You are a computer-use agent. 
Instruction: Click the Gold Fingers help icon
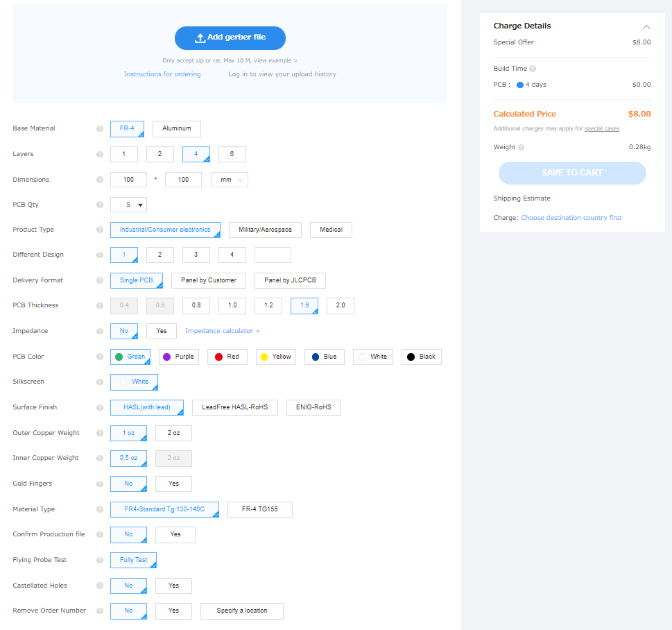coord(100,484)
